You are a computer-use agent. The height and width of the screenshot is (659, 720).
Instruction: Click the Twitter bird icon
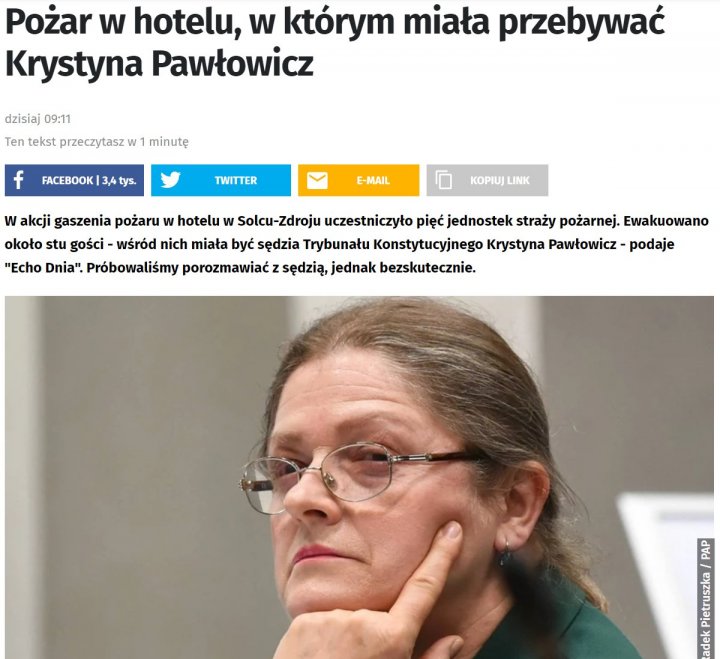[170, 180]
